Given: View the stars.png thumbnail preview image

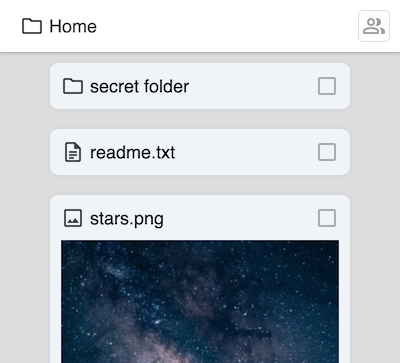Looking at the screenshot, I should 200,301.
